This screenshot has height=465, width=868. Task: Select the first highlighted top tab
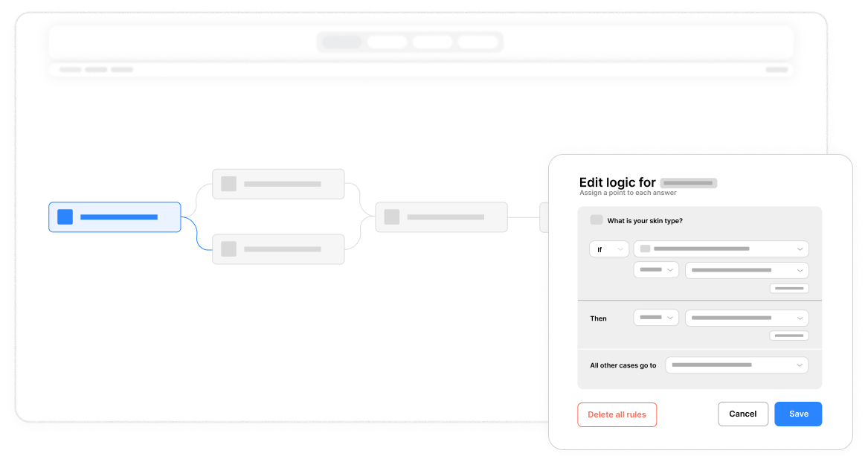point(341,42)
